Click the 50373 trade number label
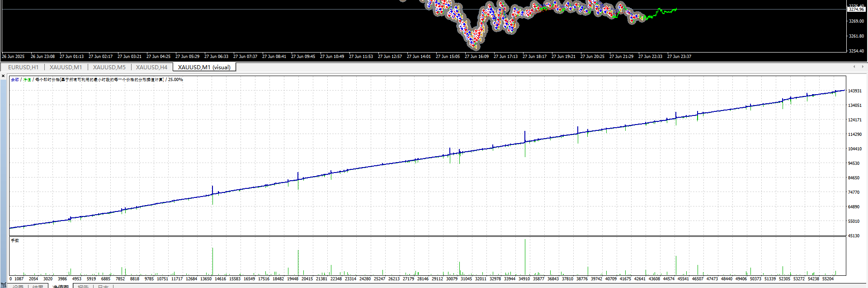 [755, 279]
